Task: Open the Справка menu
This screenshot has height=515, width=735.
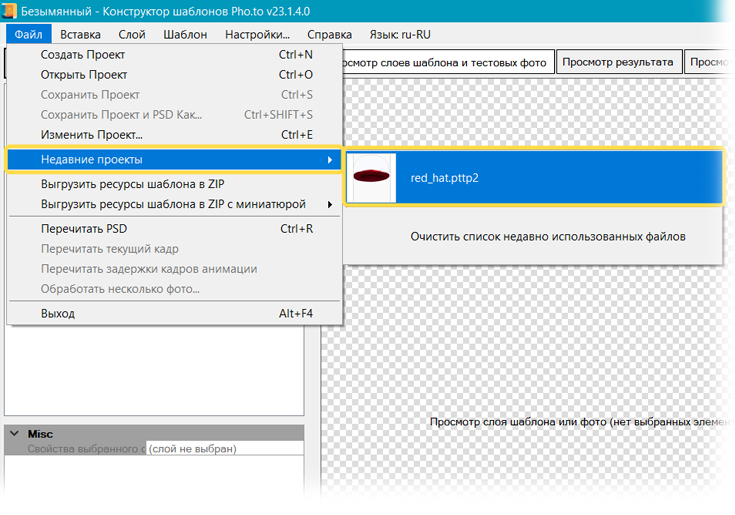Action: [329, 34]
